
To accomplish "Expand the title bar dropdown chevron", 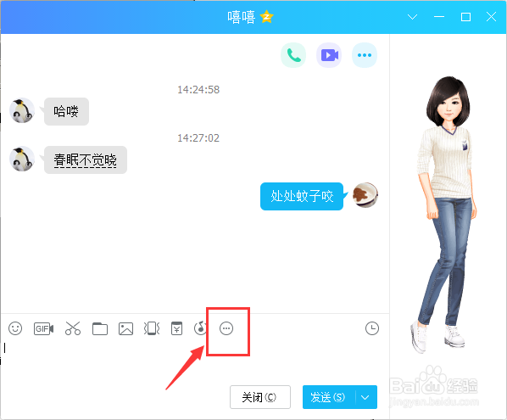I will pyautogui.click(x=412, y=17).
